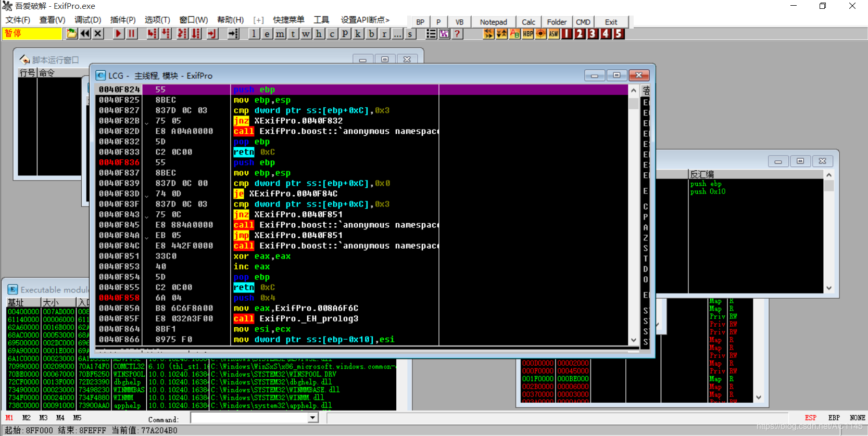The height and width of the screenshot is (436, 868).
Task: Click the close program X toolbar icon
Action: click(97, 34)
